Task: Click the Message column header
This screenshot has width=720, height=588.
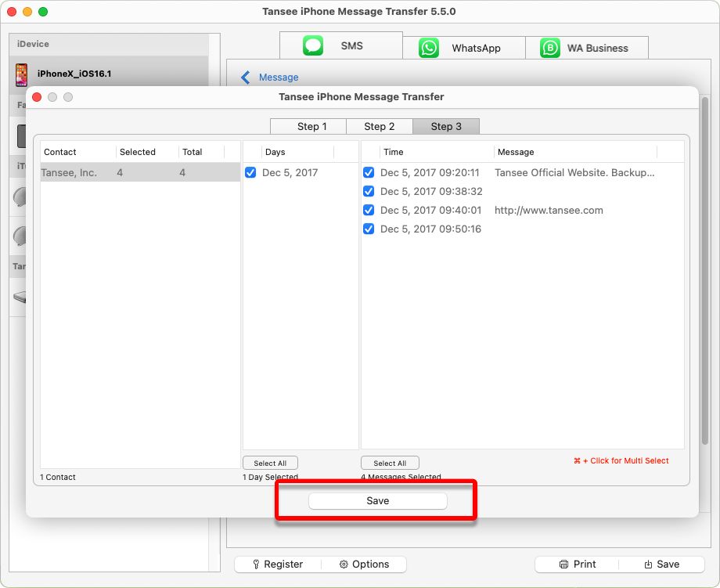Action: click(x=575, y=152)
